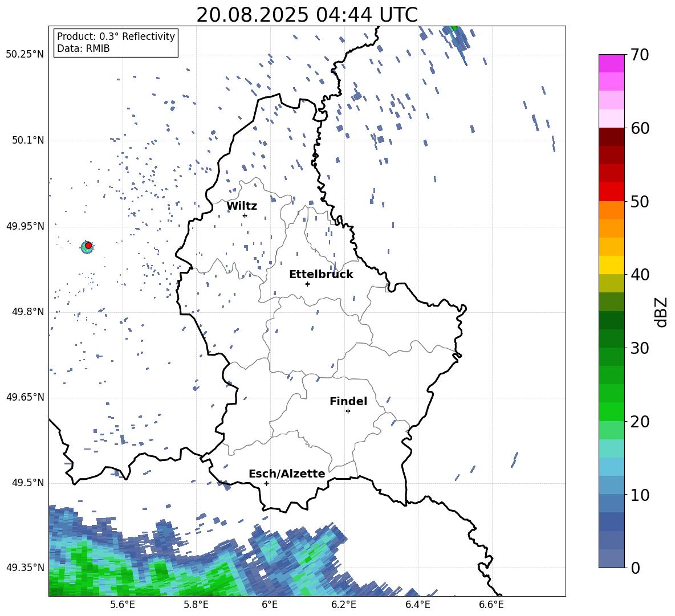675x616 pixels.
Task: Click the 6.2°E longitude label
Action: pyautogui.click(x=344, y=605)
